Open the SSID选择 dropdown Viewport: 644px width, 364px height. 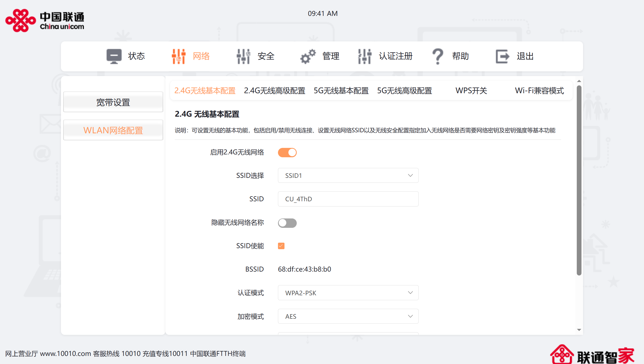coord(348,175)
